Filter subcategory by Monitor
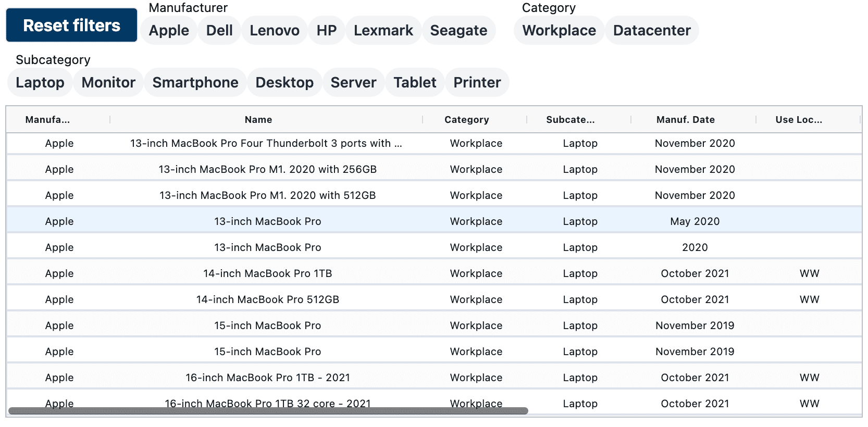Viewport: 868px width, 427px height. (x=108, y=82)
